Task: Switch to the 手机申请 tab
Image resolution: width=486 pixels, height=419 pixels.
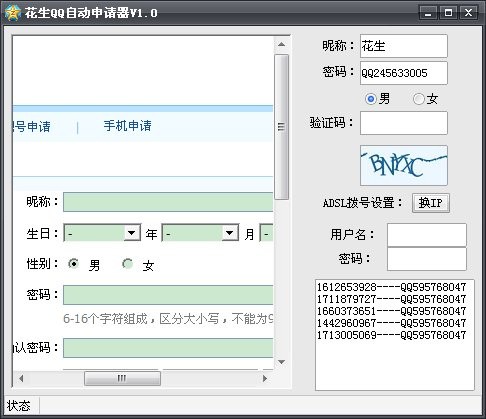Action: coord(127,126)
